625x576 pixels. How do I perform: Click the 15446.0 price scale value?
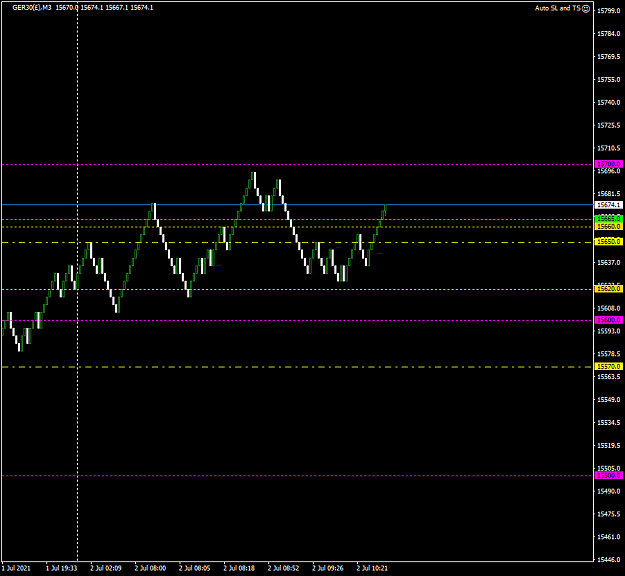pos(609,560)
